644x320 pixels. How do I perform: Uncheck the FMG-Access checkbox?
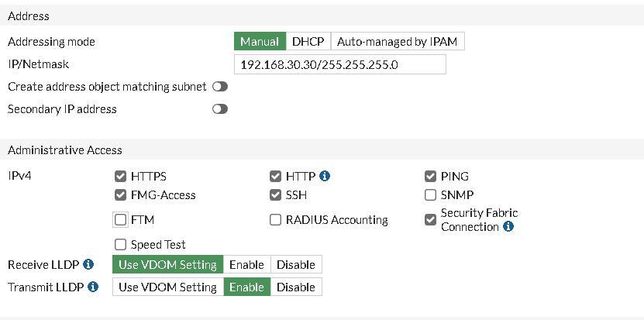(120, 195)
